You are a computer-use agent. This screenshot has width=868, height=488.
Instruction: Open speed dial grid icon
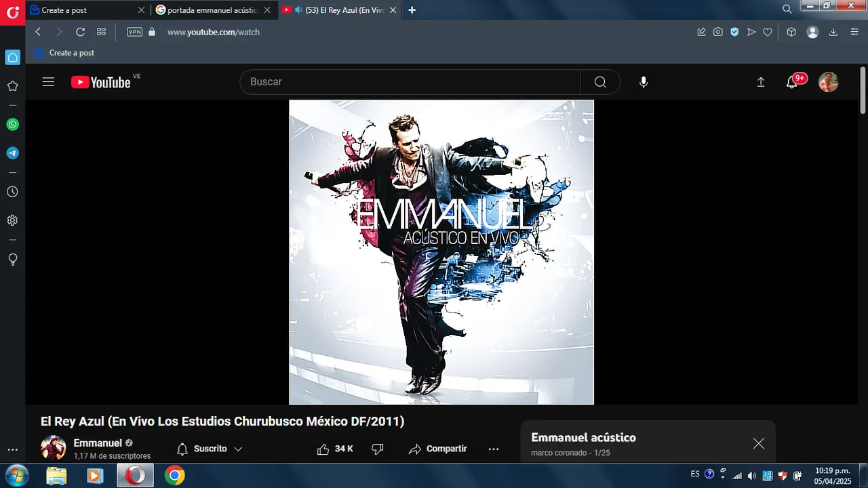pyautogui.click(x=101, y=32)
